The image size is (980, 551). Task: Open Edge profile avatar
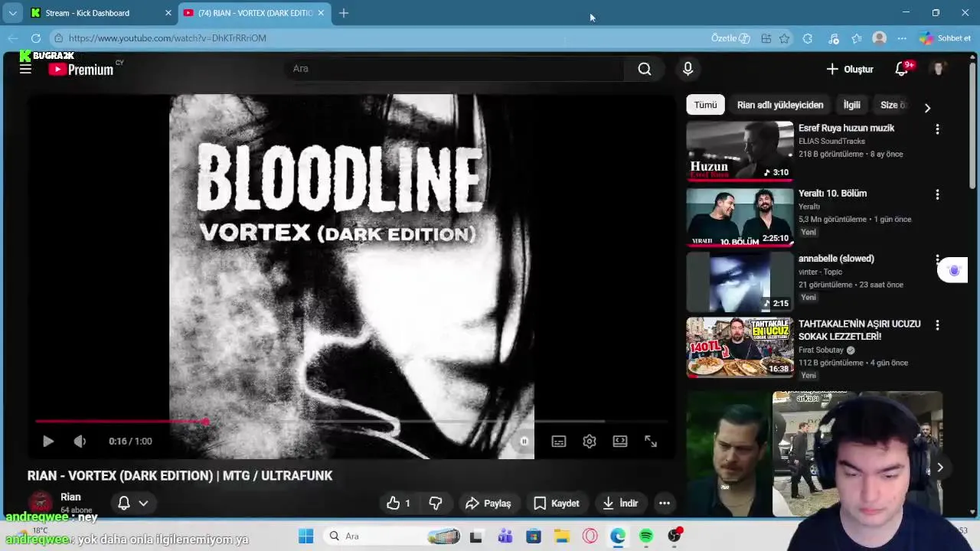click(x=880, y=37)
